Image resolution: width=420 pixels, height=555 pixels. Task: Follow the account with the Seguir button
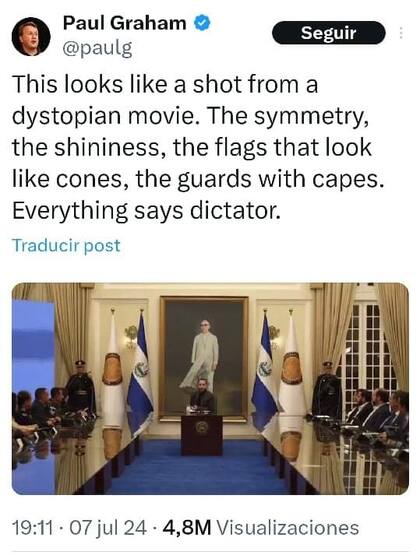click(328, 33)
